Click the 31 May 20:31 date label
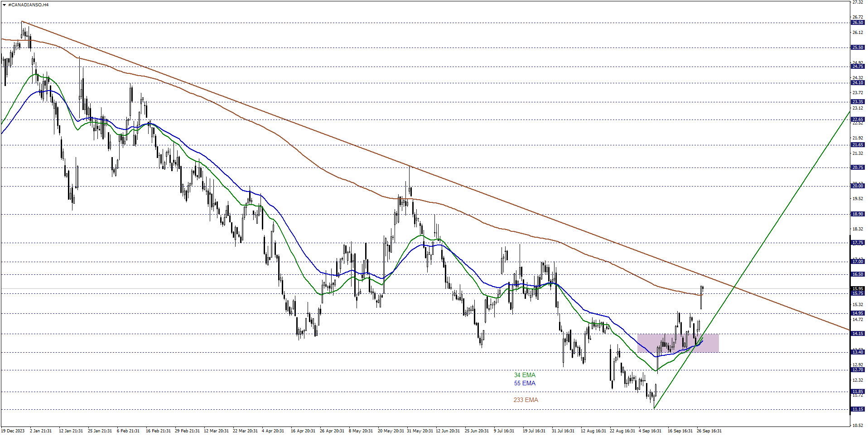Screen dimensions: 868x436 420,431
